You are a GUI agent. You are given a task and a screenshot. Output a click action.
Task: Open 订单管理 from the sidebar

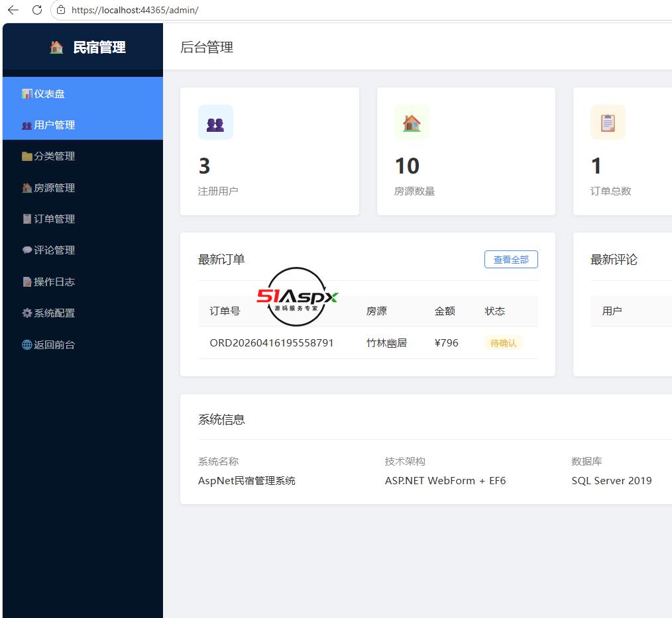click(83, 219)
